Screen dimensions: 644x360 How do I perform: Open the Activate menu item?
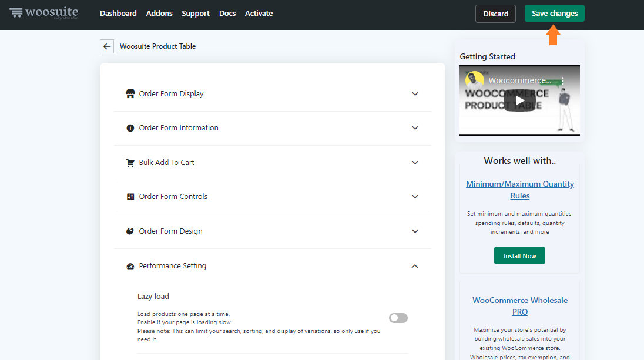click(x=259, y=13)
